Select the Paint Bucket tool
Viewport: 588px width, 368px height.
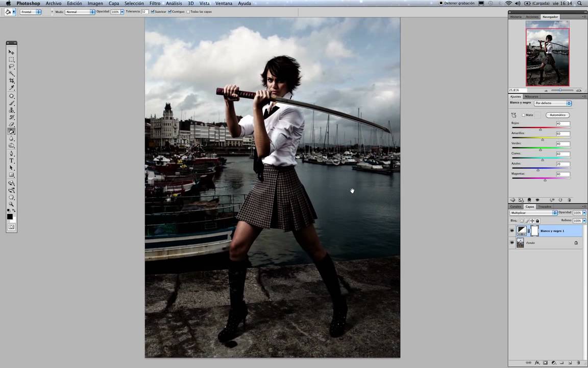(11, 131)
